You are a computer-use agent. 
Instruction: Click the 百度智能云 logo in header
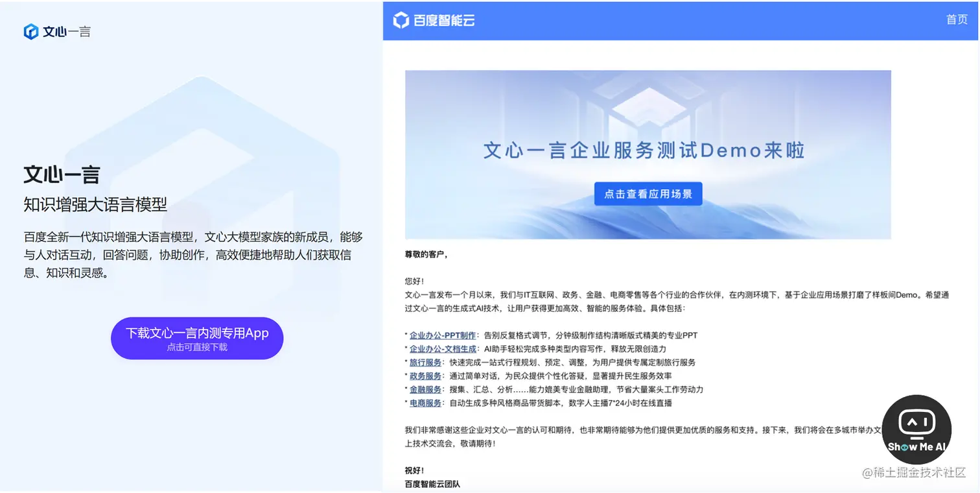[434, 20]
